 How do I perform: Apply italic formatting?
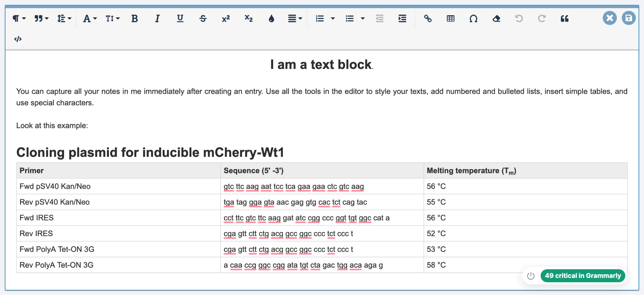click(x=157, y=19)
